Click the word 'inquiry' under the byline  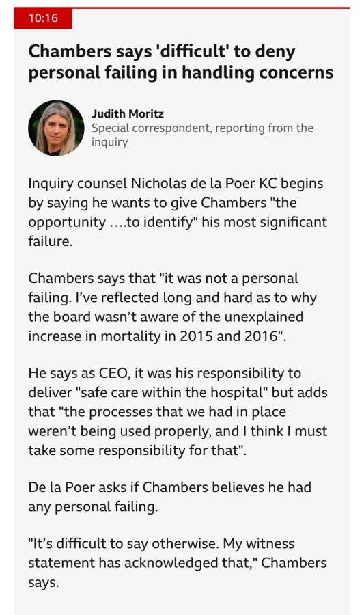(x=110, y=142)
